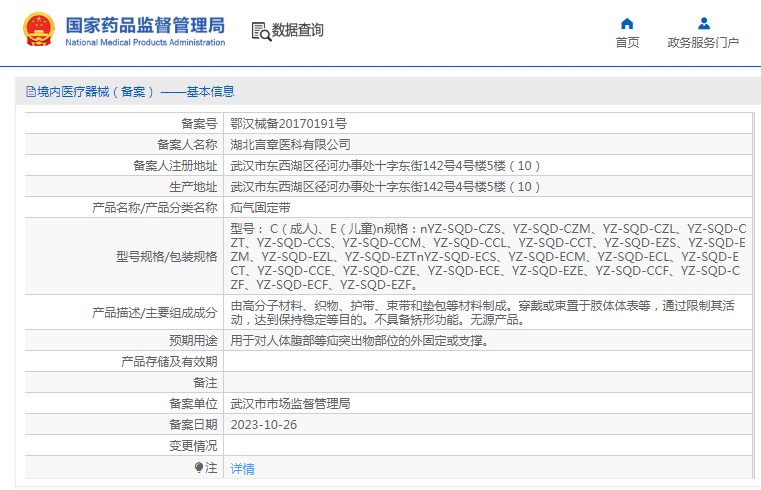Select the 生产地址 label
This screenshot has width=761, height=490.
pos(193,187)
